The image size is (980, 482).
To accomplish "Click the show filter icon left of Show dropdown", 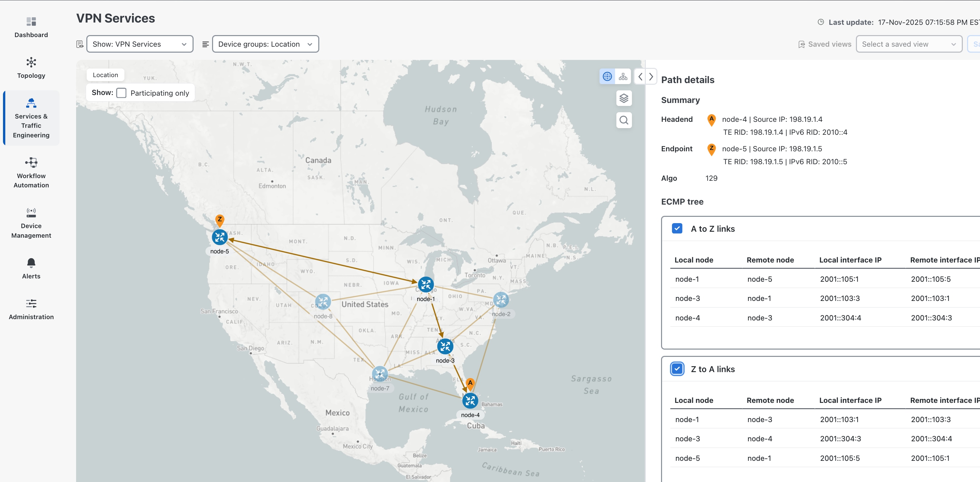I will (80, 44).
